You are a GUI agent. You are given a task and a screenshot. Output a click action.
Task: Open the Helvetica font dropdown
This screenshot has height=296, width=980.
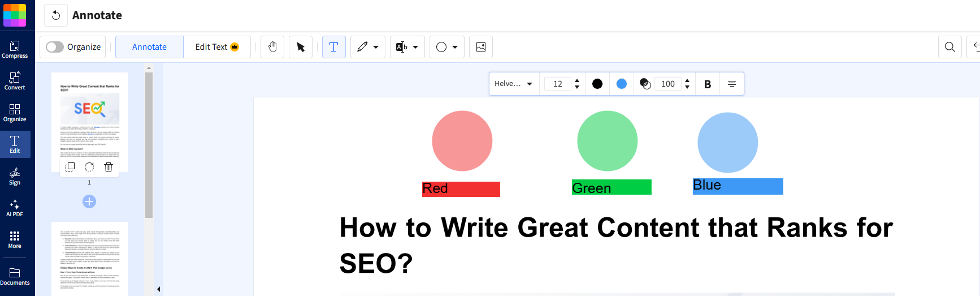[x=514, y=84]
